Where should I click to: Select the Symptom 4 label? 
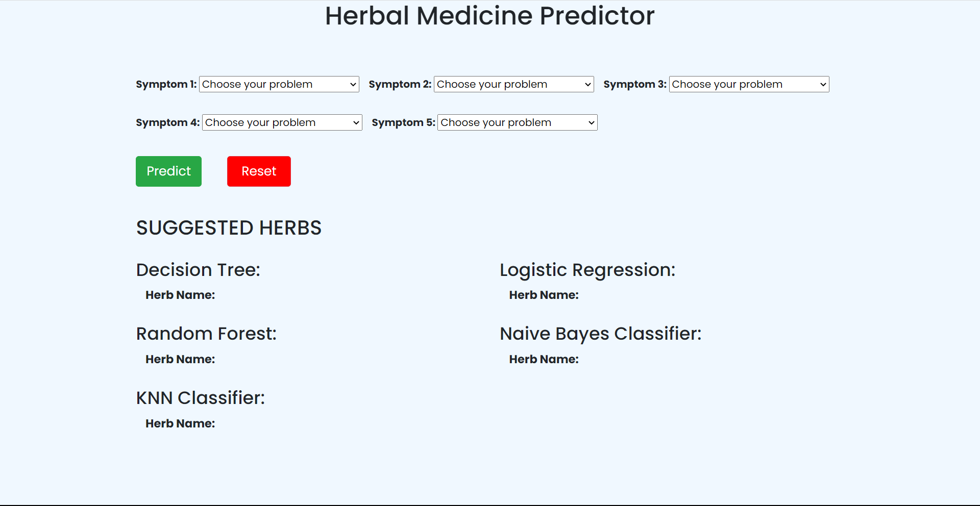pyautogui.click(x=167, y=122)
